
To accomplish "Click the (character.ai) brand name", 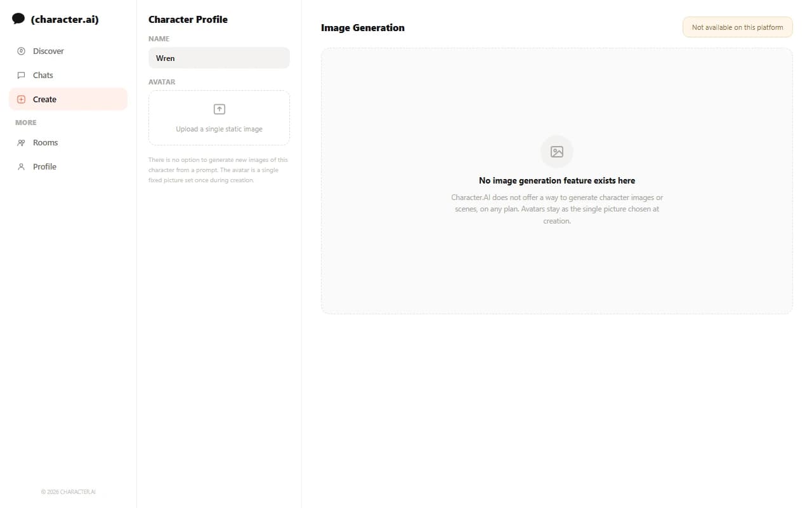I will (65, 19).
